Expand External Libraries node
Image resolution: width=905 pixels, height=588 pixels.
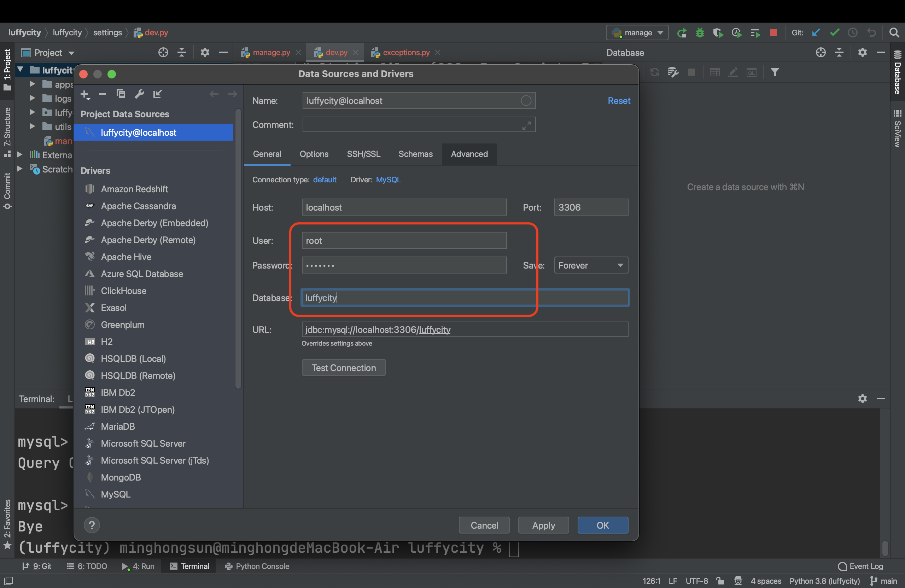point(20,154)
